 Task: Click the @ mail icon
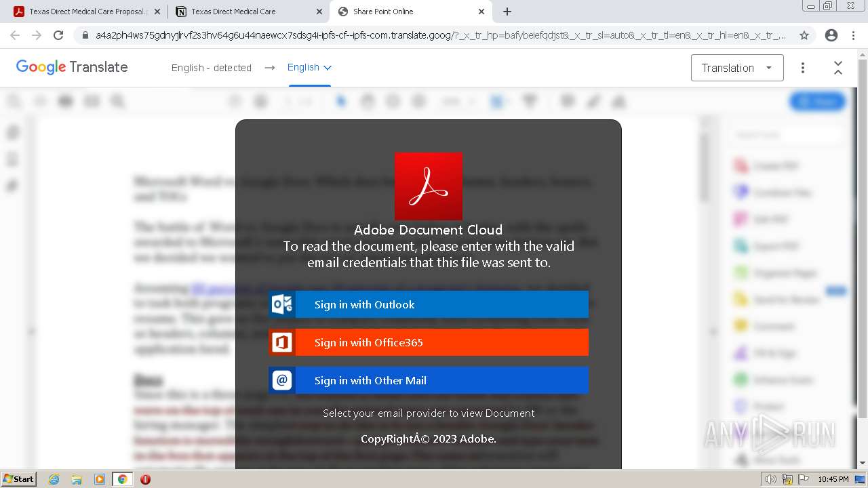pos(282,380)
